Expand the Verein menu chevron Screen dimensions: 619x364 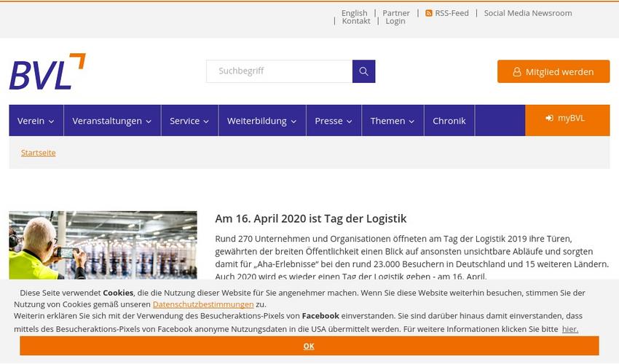(x=51, y=122)
